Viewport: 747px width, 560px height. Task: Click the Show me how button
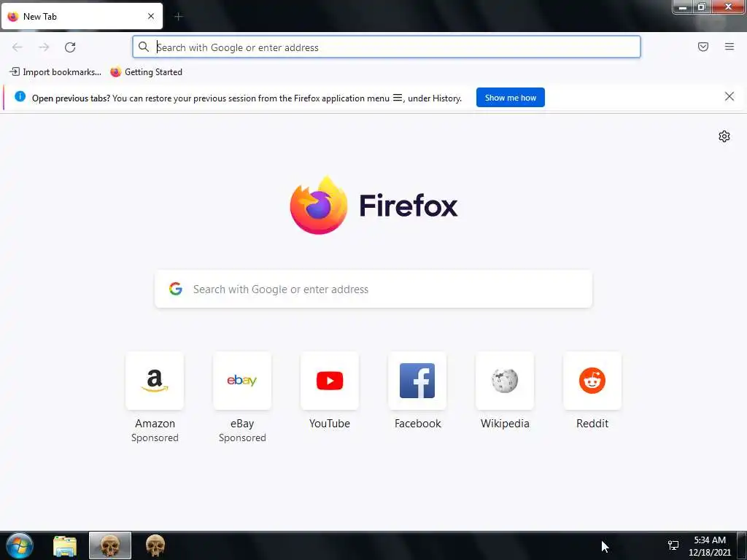(x=510, y=98)
